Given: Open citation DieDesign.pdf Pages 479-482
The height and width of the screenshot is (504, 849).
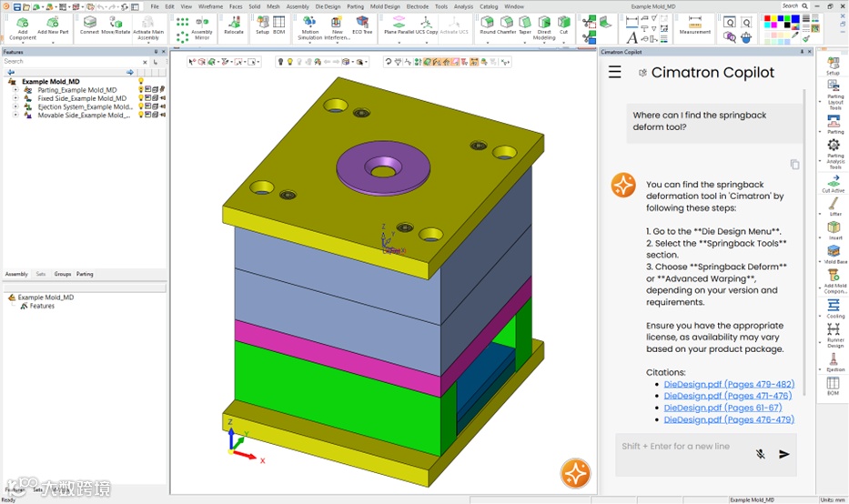Looking at the screenshot, I should (x=729, y=384).
